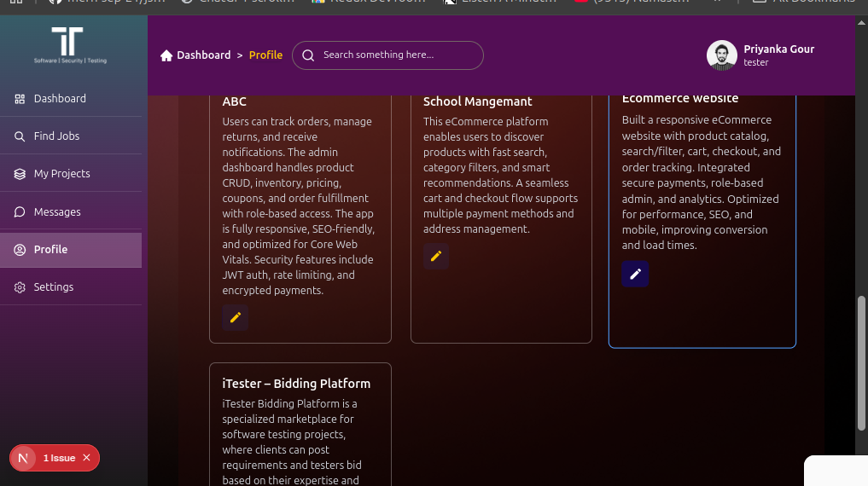Click the edit pencil on Ecommerce website card

[x=635, y=274]
